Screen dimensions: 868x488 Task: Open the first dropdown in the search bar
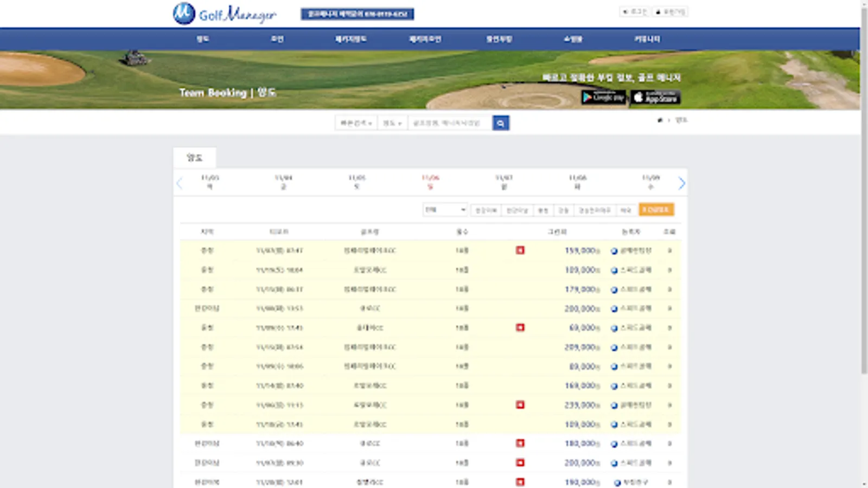click(x=356, y=123)
